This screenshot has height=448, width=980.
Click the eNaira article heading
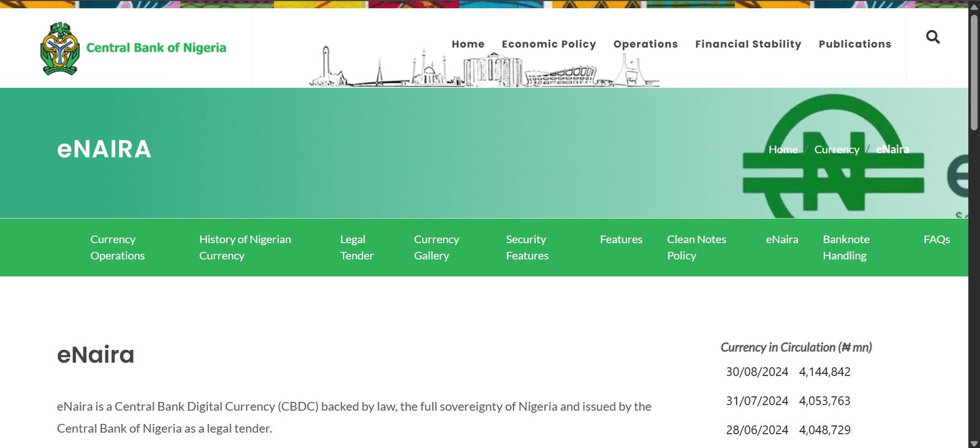tap(96, 355)
